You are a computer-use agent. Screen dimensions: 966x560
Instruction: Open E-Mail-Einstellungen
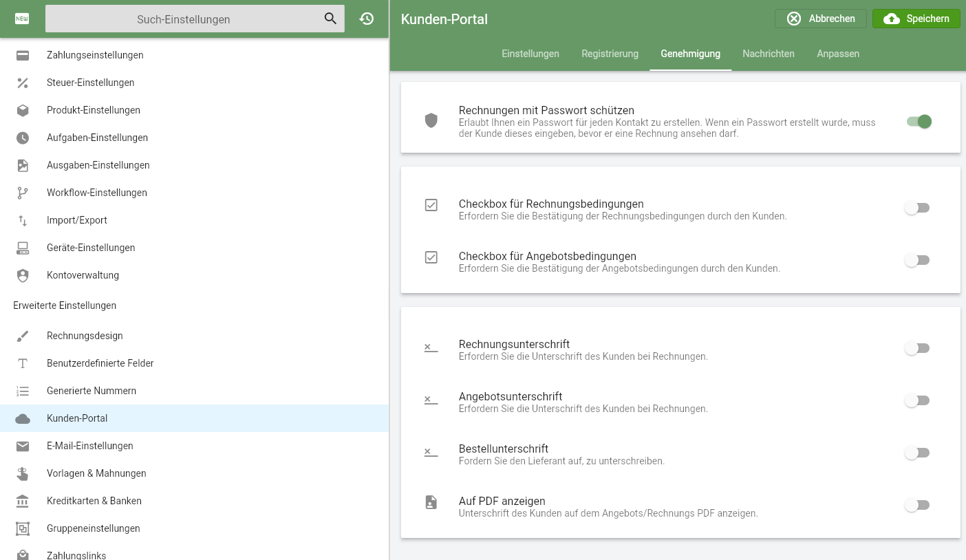[x=194, y=446]
